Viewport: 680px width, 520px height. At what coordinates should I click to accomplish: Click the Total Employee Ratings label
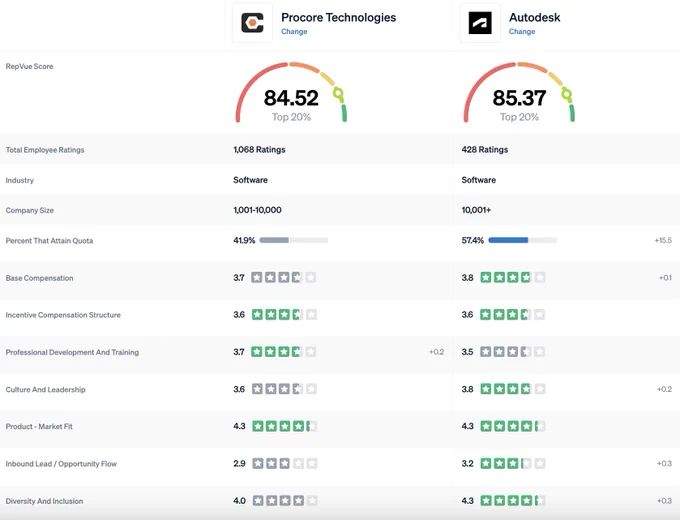(45, 150)
